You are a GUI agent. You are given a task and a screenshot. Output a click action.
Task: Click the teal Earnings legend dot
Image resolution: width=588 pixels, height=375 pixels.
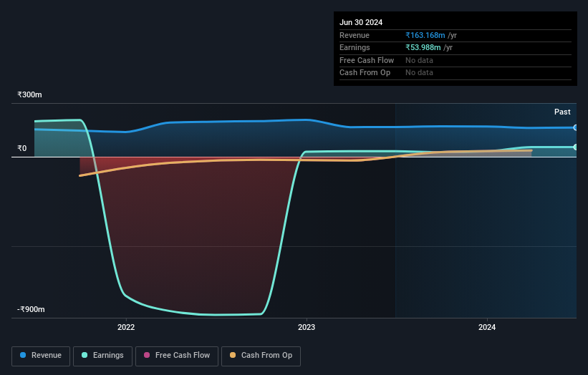point(85,355)
